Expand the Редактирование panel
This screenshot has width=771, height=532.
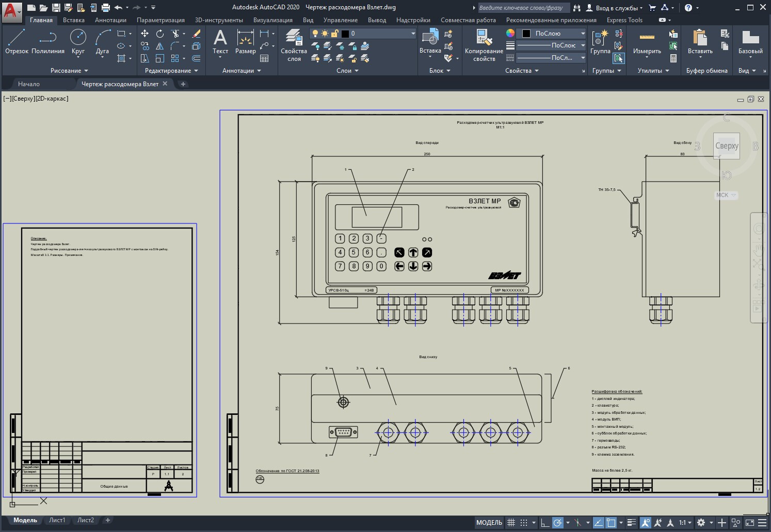(x=171, y=71)
